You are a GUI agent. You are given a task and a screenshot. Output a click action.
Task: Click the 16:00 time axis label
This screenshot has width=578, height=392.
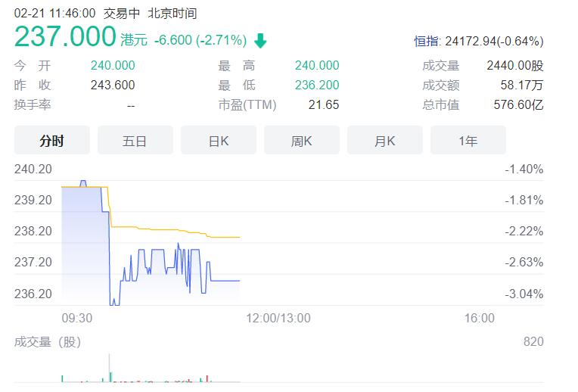(479, 318)
